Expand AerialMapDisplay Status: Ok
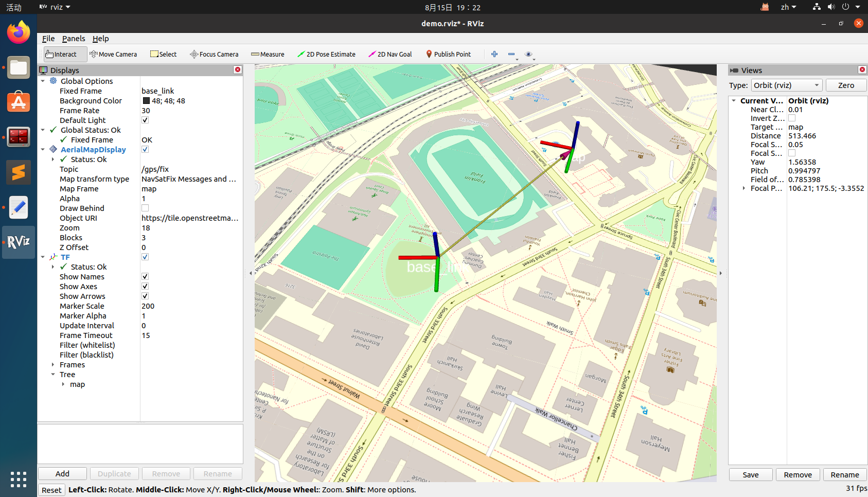Screen dimensions: 868x497 [53, 159]
